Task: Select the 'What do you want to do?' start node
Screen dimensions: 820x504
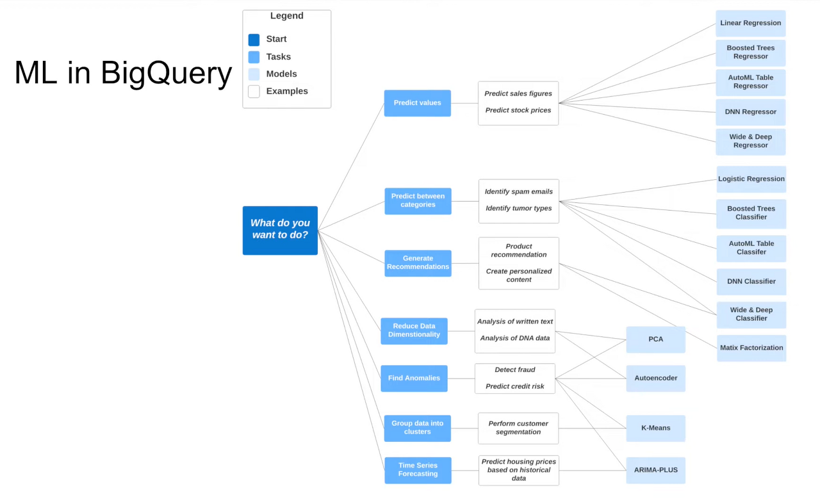Action: pos(280,231)
